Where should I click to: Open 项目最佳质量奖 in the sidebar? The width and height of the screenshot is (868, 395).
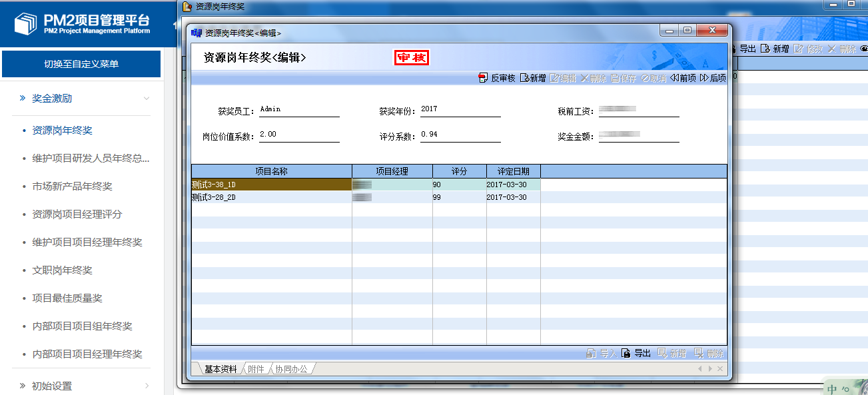click(67, 298)
